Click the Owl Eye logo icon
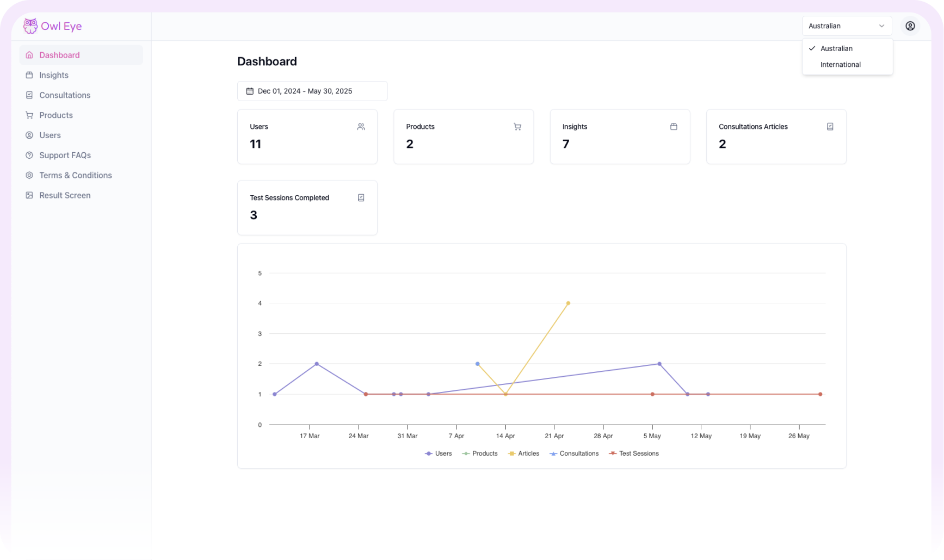The height and width of the screenshot is (560, 944). point(30,26)
